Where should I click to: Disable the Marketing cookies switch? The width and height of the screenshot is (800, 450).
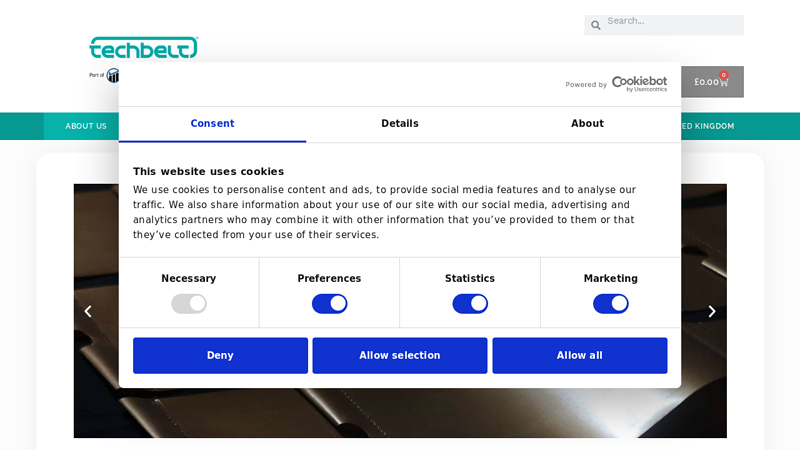tap(611, 304)
